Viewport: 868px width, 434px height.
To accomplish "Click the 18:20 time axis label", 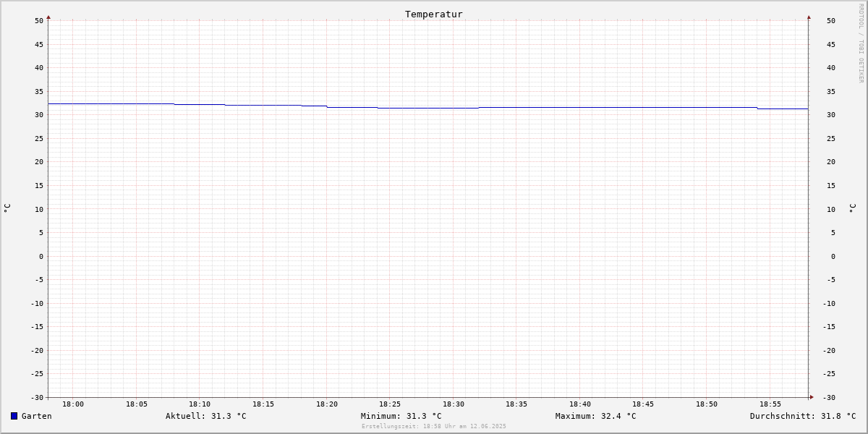I will coord(327,404).
